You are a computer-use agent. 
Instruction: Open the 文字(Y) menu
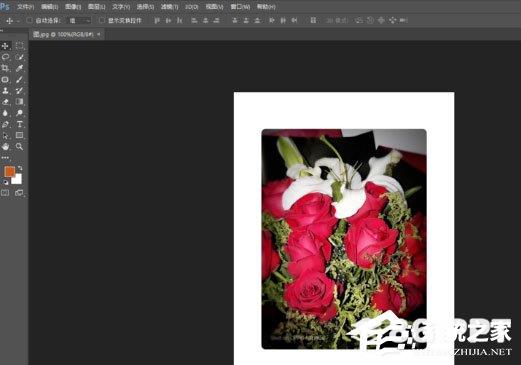click(x=121, y=7)
